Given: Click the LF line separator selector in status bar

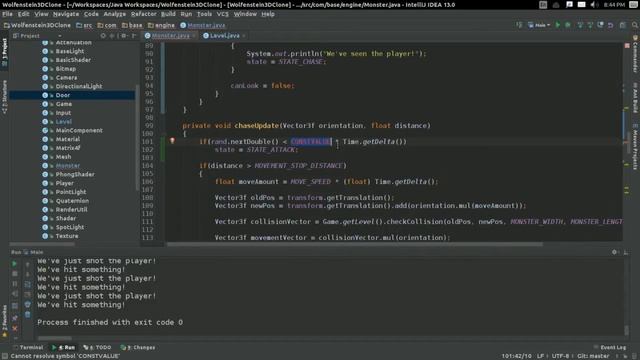Looking at the screenshot, I should (540, 356).
